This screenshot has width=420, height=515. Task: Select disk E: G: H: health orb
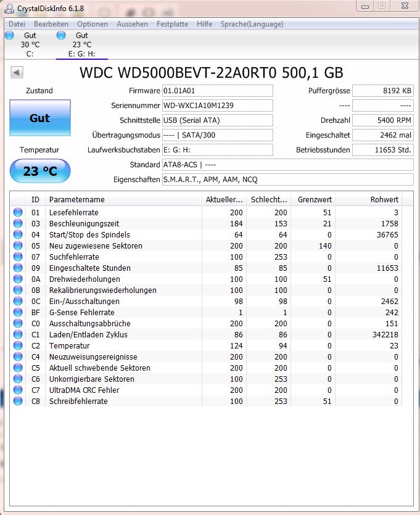pyautogui.click(x=61, y=35)
